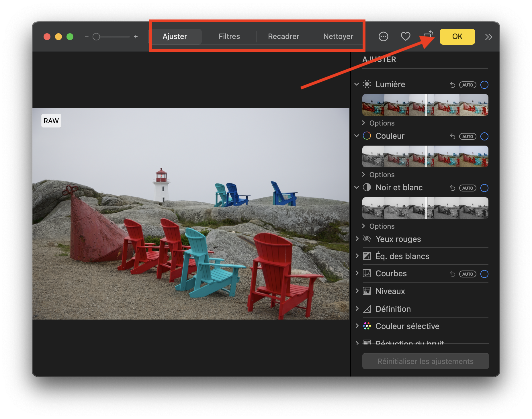Reset Lumière adjustment with undo arrow
This screenshot has width=532, height=419.
coord(453,85)
